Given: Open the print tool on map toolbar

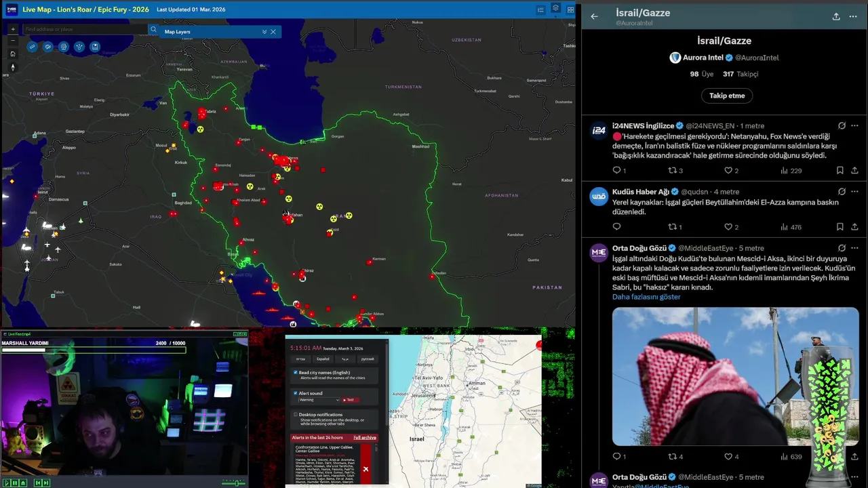Looking at the screenshot, I should click(64, 47).
